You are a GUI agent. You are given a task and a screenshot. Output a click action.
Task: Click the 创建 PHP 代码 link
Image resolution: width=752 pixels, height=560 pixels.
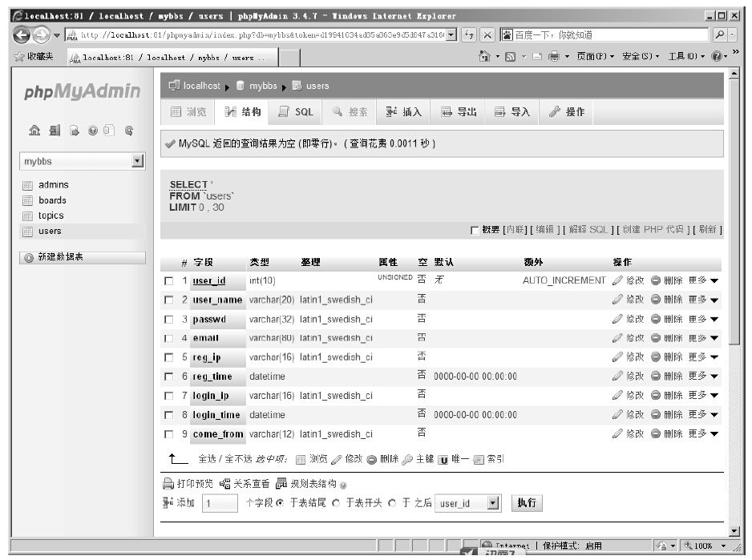pyautogui.click(x=653, y=230)
